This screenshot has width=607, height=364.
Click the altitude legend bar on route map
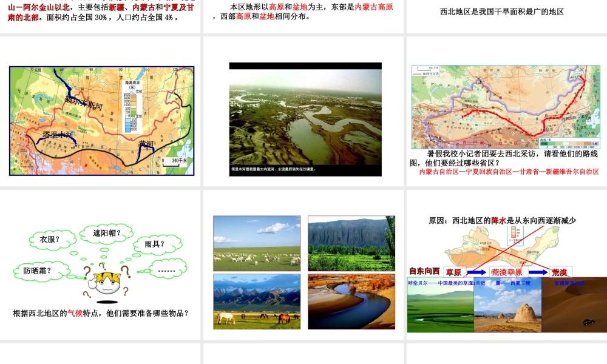568,144
